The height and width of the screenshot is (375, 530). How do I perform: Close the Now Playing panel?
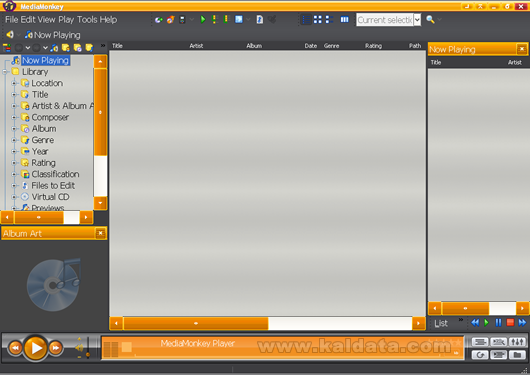[522, 49]
